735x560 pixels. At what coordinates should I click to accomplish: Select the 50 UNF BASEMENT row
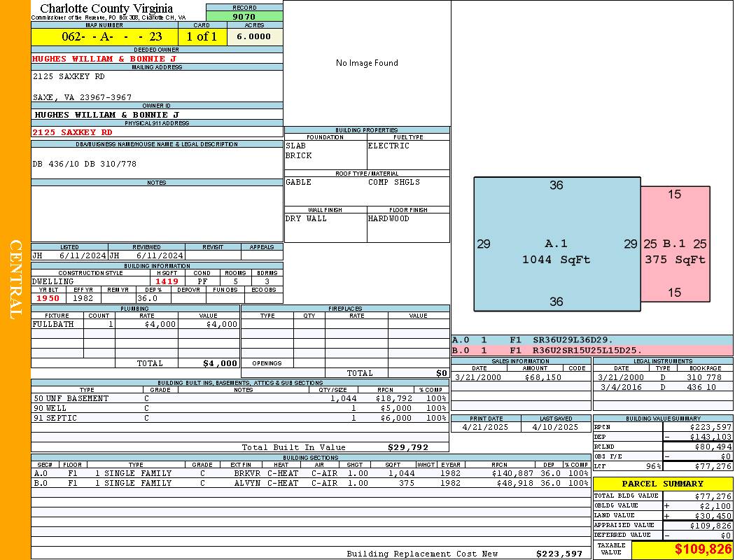click(x=238, y=398)
